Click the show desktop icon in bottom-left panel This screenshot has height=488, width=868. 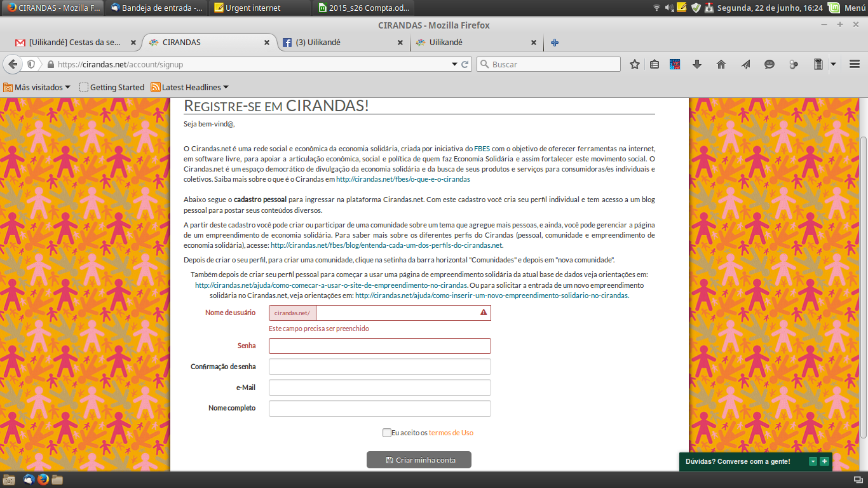pos(9,480)
